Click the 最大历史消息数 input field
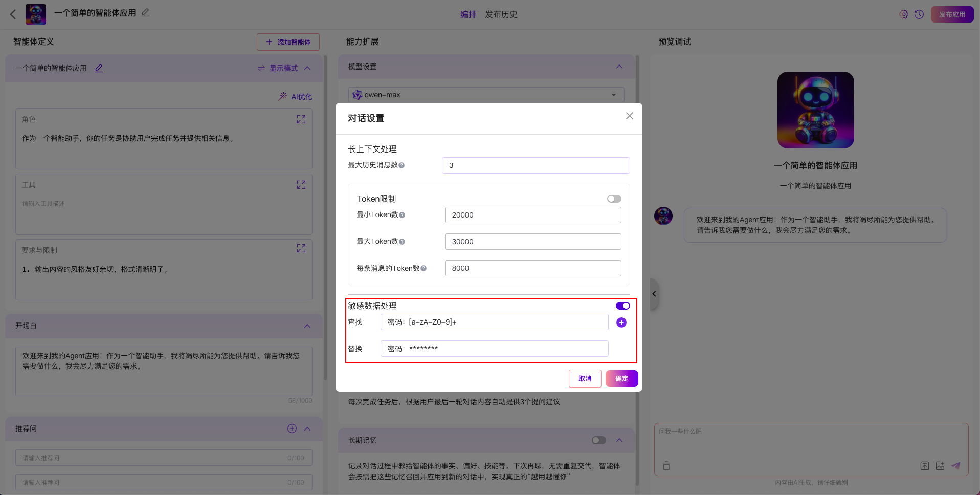The image size is (980, 495). (x=536, y=165)
